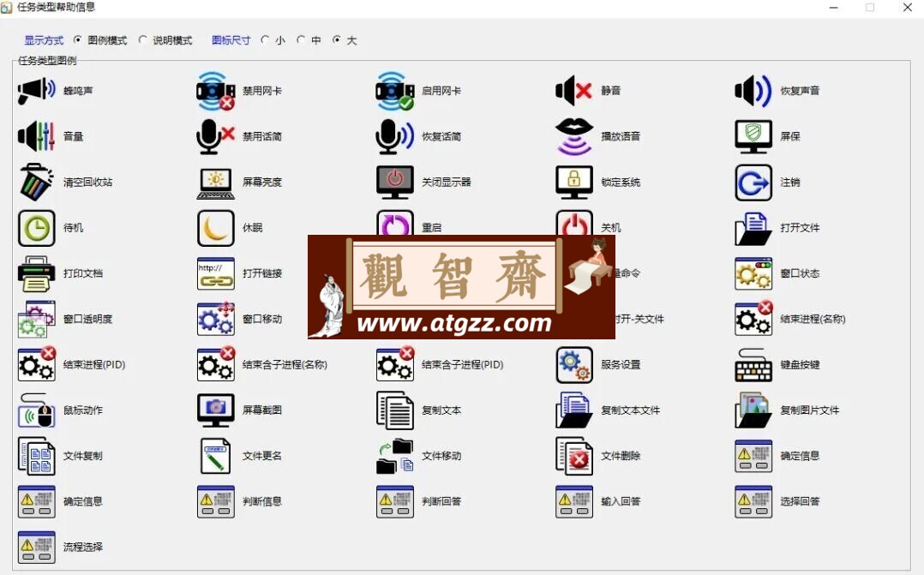This screenshot has width=924, height=575.
Task: Select the 文件复制 duplicated pages icon
Action: 37,456
